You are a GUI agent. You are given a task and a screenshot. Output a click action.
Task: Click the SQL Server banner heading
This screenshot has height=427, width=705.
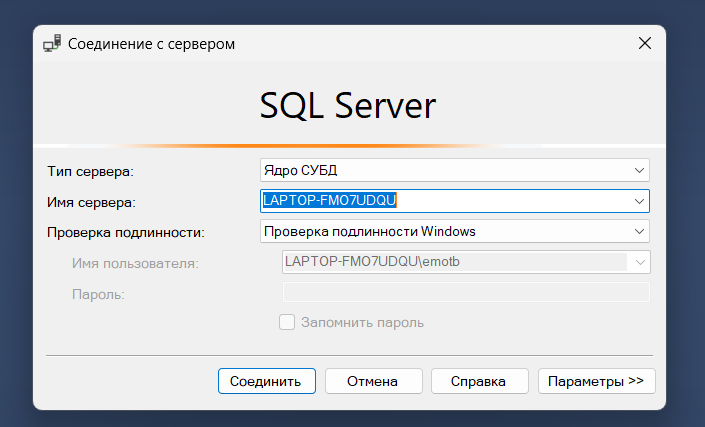(x=348, y=106)
